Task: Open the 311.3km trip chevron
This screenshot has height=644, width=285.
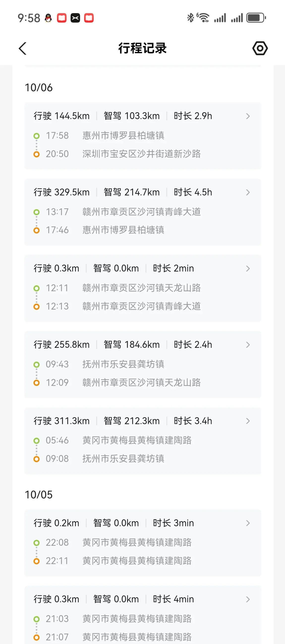Action: pos(248,421)
